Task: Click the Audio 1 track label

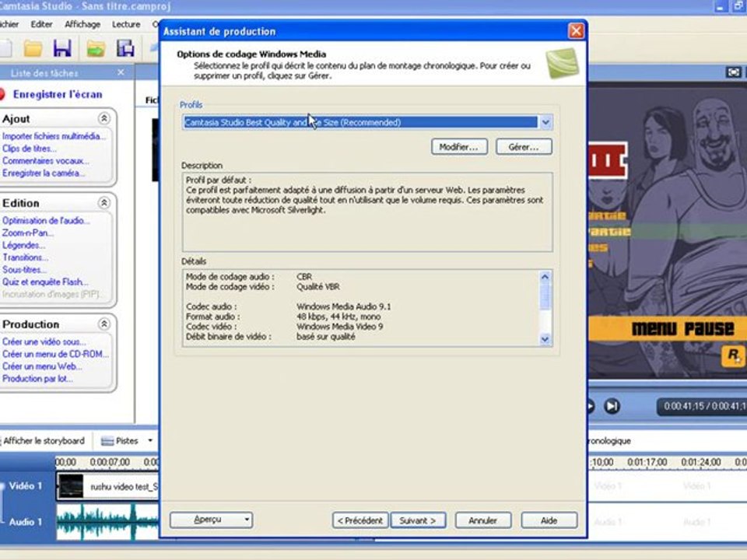Action: [26, 522]
